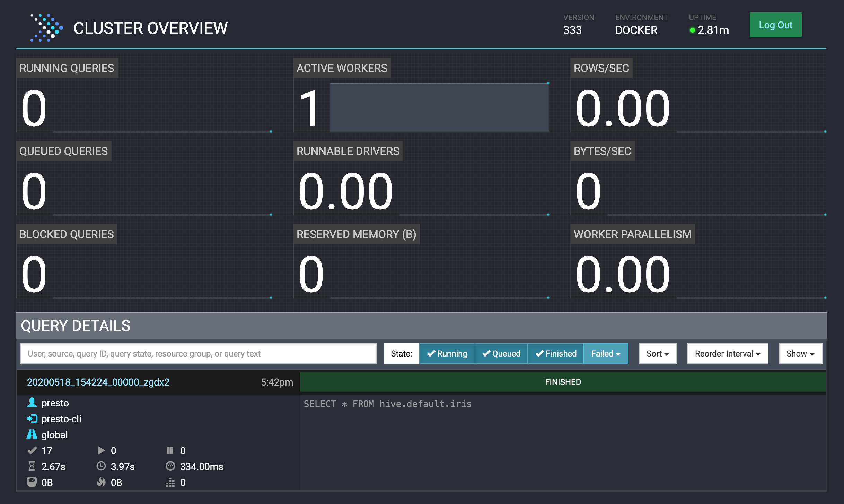Image resolution: width=844 pixels, height=504 pixels.
Task: Toggle the Running state filter
Action: pos(447,353)
